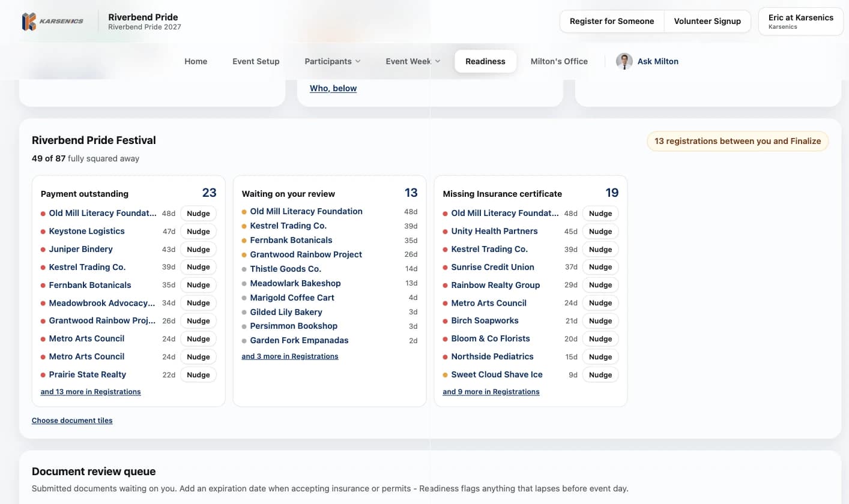
Task: Follow the "Who, below" link
Action: [x=333, y=88]
